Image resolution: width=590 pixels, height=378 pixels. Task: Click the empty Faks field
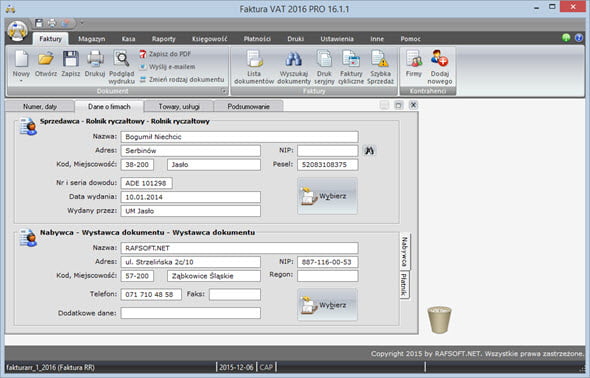(235, 294)
